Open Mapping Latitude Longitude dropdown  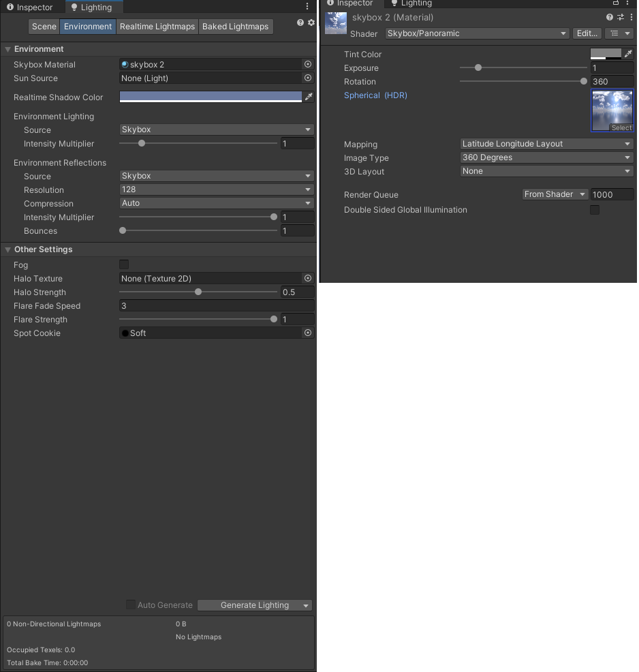(x=546, y=144)
